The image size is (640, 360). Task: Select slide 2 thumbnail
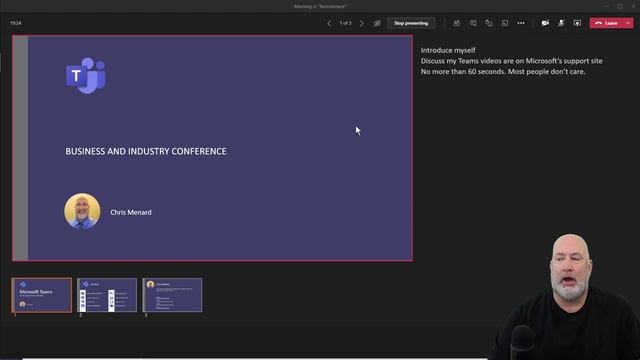point(107,295)
